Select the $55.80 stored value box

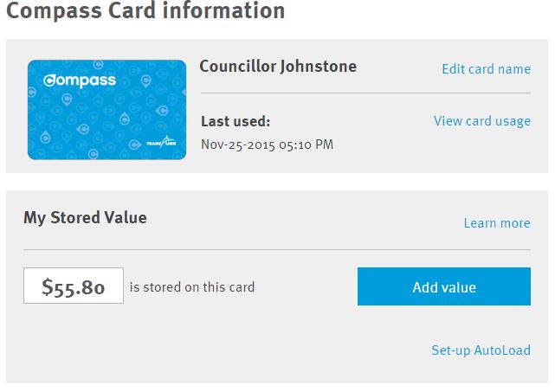point(74,286)
